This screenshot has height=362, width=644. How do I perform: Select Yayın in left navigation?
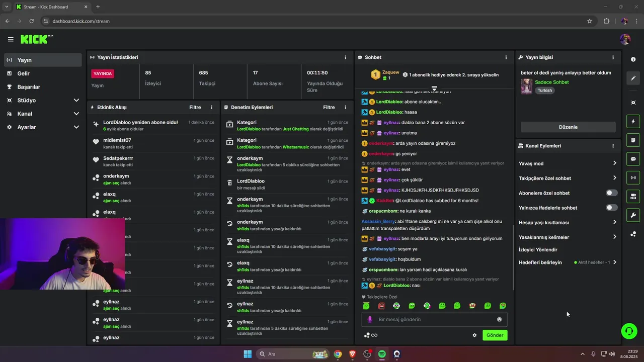click(43, 60)
